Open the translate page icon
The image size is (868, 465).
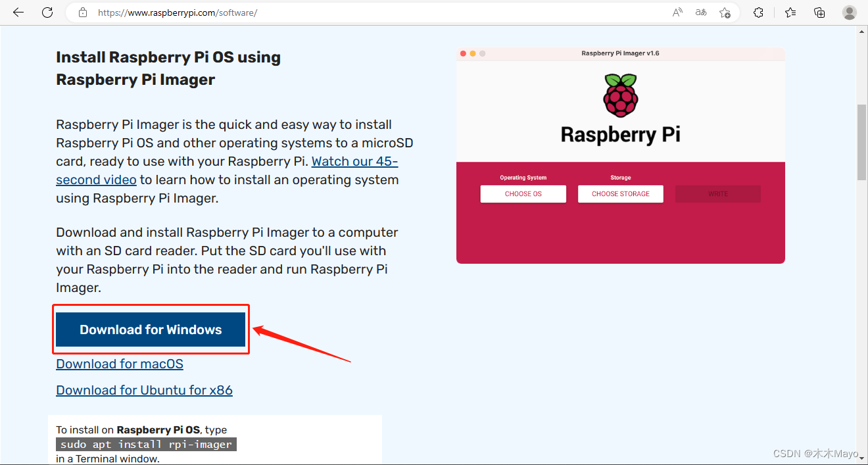[x=701, y=12]
